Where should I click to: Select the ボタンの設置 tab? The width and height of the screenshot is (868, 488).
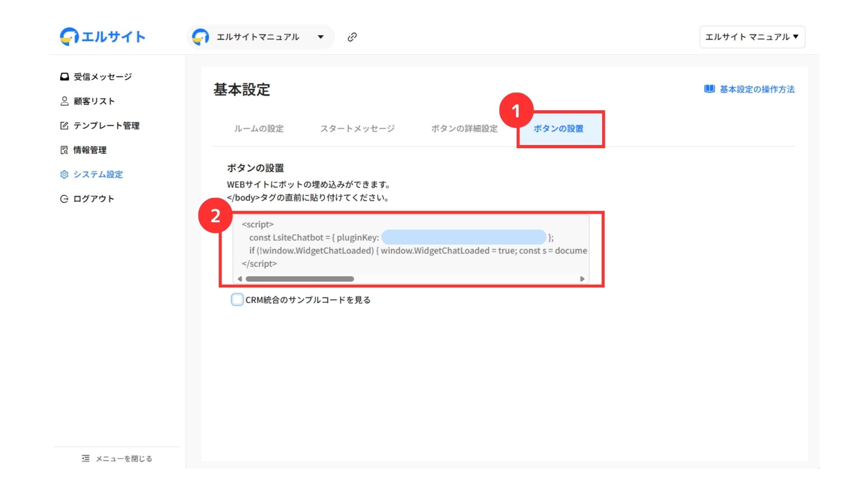(x=558, y=129)
